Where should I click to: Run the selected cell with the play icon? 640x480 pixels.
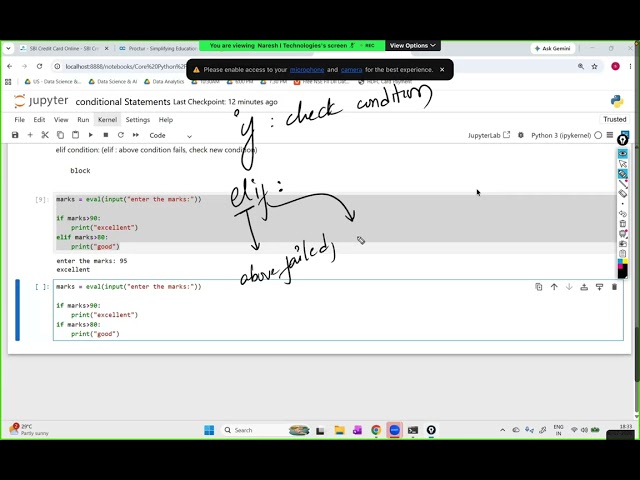point(91,135)
